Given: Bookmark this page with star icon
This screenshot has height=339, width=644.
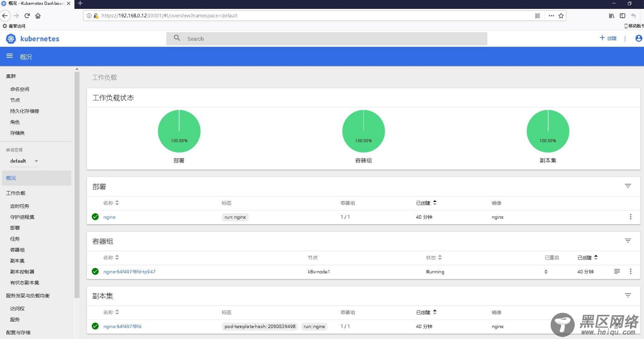Looking at the screenshot, I should 561,16.
